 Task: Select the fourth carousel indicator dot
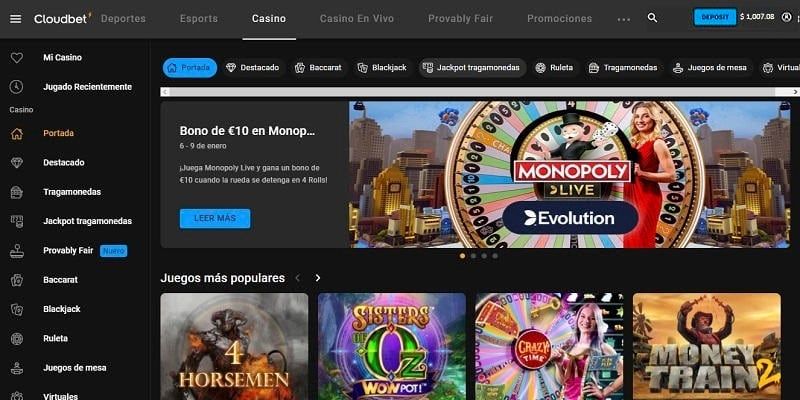[x=495, y=256]
